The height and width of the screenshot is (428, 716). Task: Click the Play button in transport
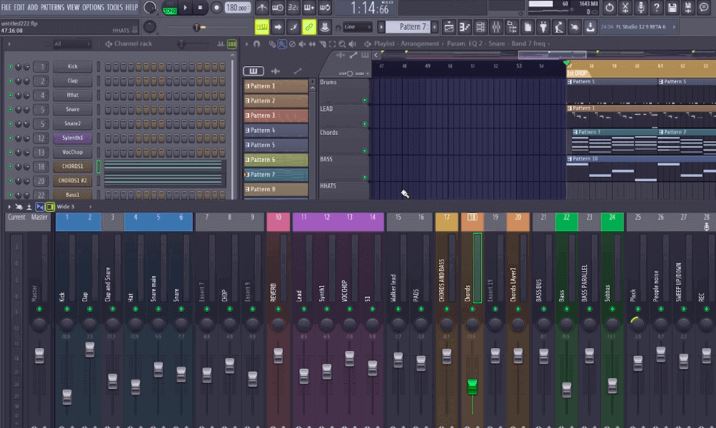coord(185,8)
